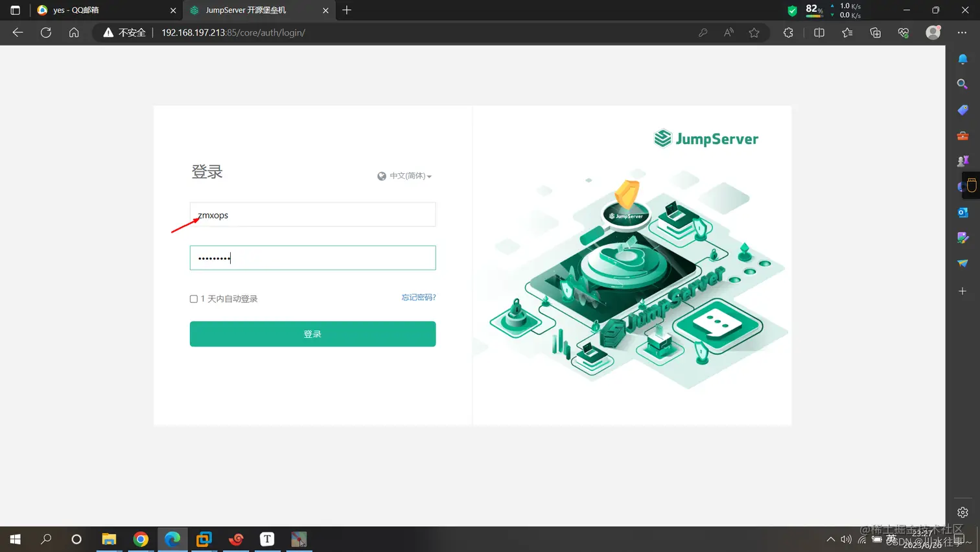The height and width of the screenshot is (552, 980).
Task: Launch Cortana from the taskbar
Action: click(x=76, y=539)
